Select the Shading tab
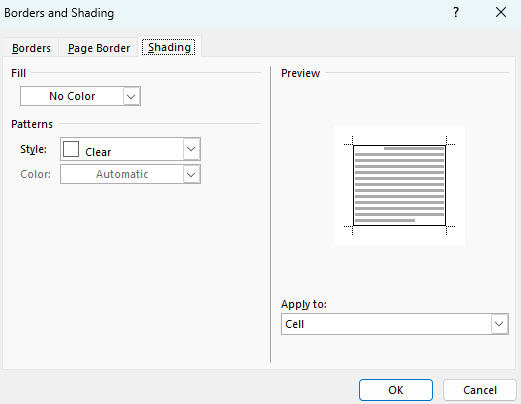Viewport: 521px width, 404px height. 169,47
